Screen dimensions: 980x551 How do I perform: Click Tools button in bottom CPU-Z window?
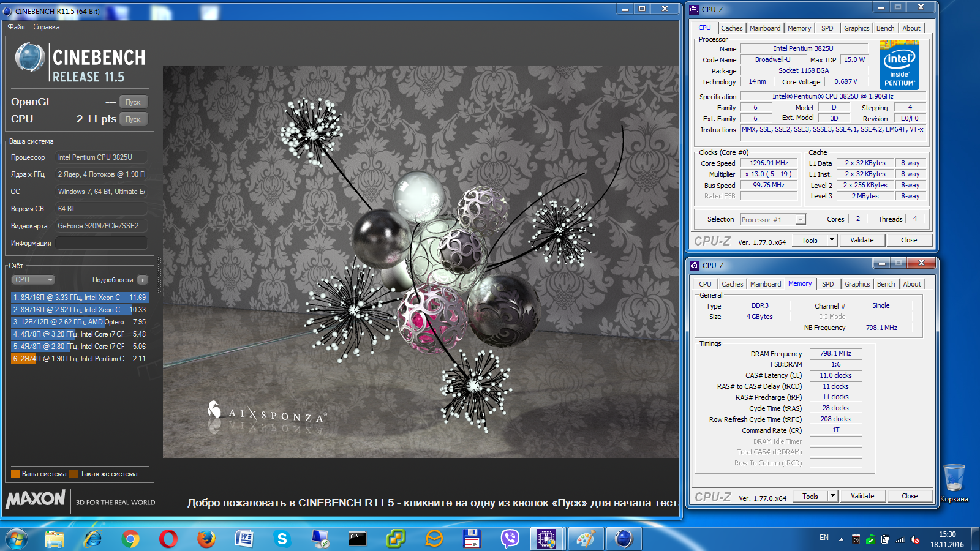click(810, 497)
